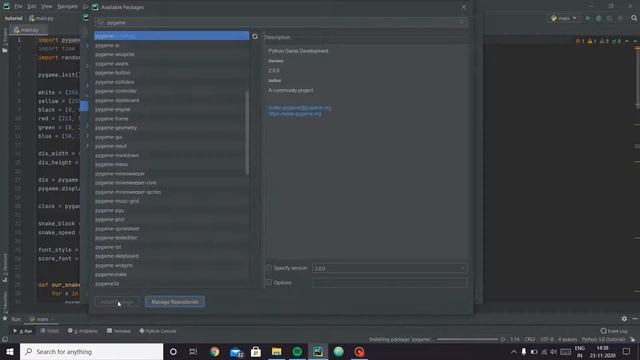Click the Manage Repositories button
Viewport: 640px width, 360px height.
(x=175, y=302)
